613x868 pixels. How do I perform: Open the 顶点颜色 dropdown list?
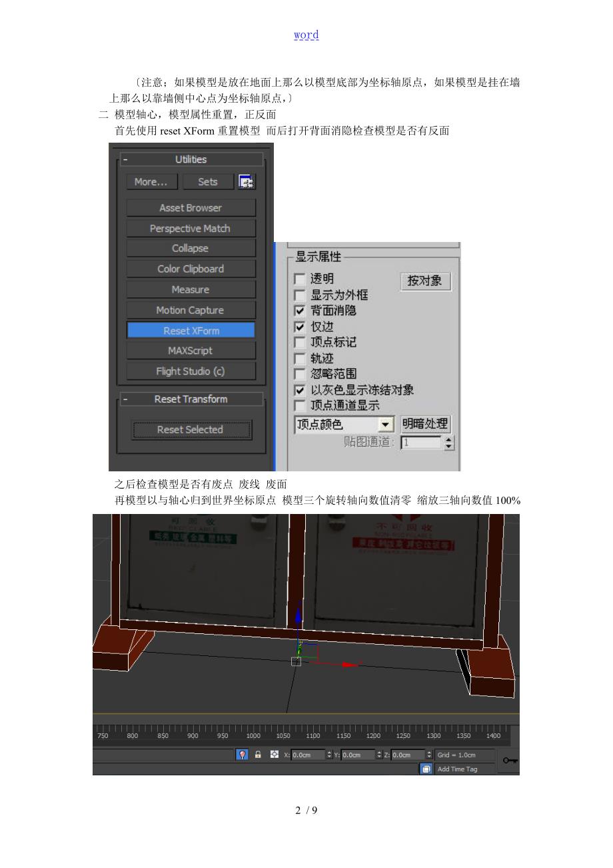[344, 425]
